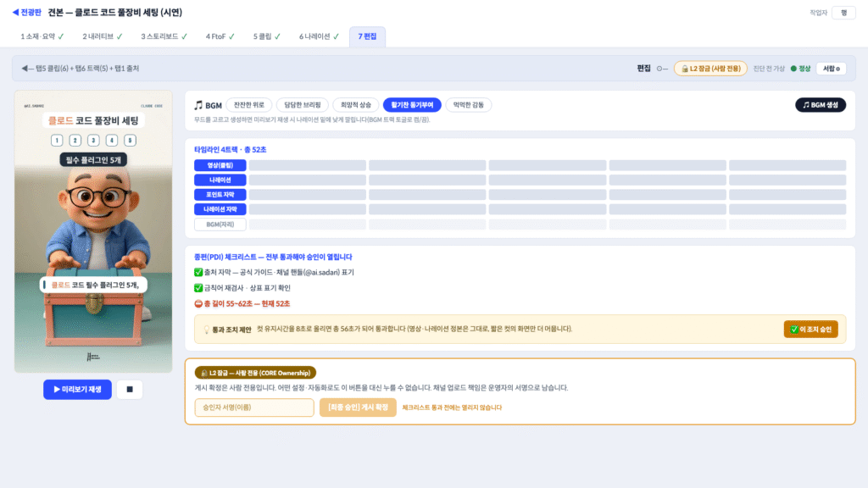Click the BGM 생성 button
868x488 pixels.
(821, 104)
